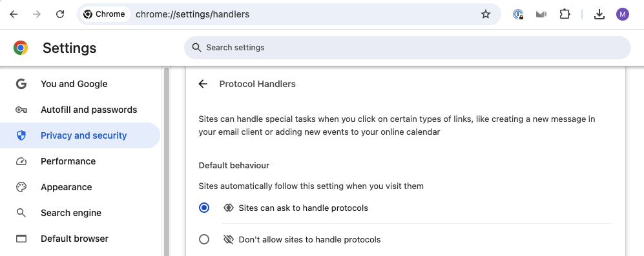Open the Extensions puzzle icon
Viewport: 644px width, 256px height.
click(x=565, y=14)
